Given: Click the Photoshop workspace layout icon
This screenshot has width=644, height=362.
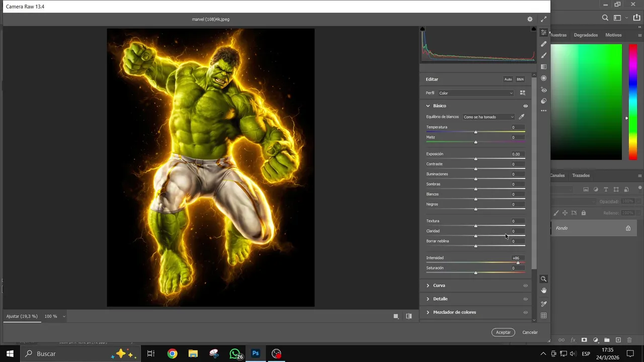Looking at the screenshot, I should 617,18.
